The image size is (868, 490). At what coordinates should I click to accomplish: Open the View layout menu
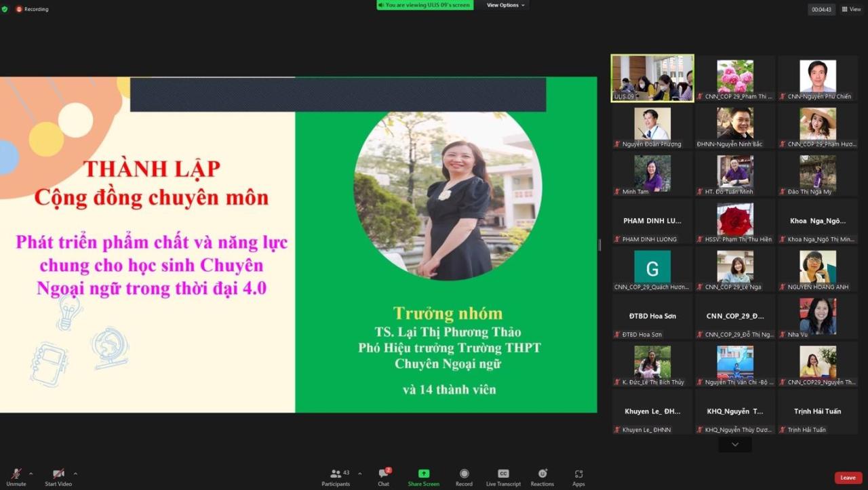pyautogui.click(x=850, y=9)
